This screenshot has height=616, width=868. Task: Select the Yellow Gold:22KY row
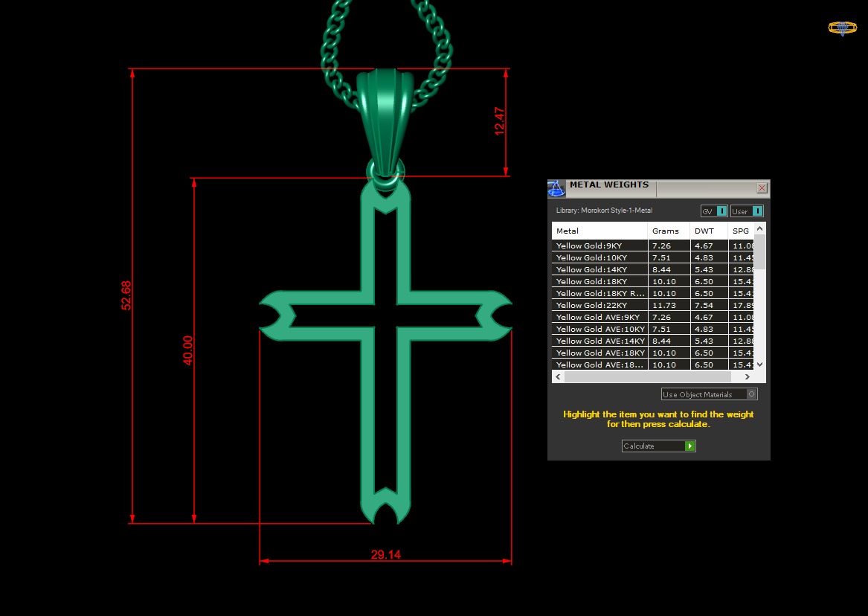(653, 306)
